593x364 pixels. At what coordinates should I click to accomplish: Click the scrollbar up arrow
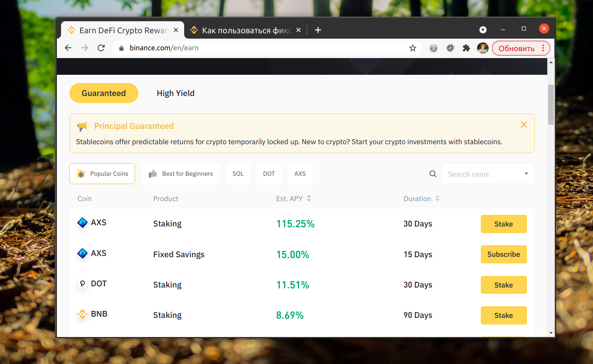click(x=551, y=62)
